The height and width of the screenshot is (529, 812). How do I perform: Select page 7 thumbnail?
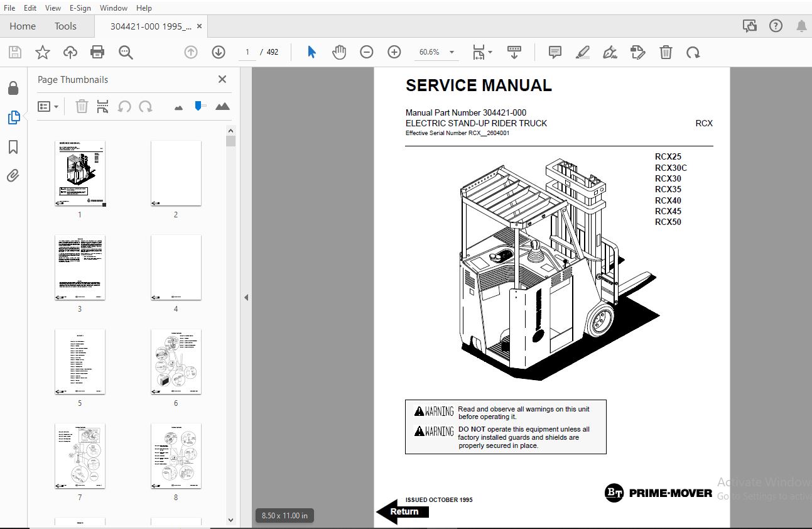tap(80, 456)
